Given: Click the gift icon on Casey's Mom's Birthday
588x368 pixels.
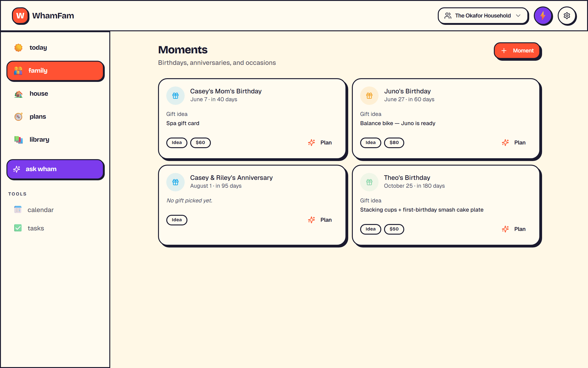Looking at the screenshot, I should (175, 96).
